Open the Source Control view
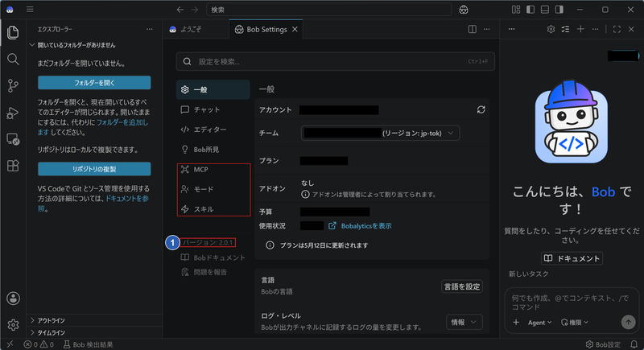This screenshot has height=350, width=644. [13, 86]
